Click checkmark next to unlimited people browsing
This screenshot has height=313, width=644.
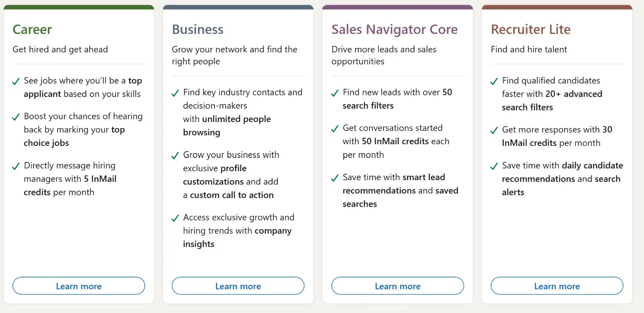coord(175,93)
